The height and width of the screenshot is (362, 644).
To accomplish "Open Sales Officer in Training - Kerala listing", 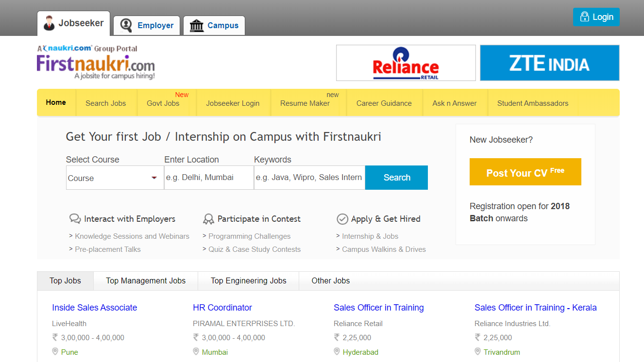I will (x=536, y=307).
